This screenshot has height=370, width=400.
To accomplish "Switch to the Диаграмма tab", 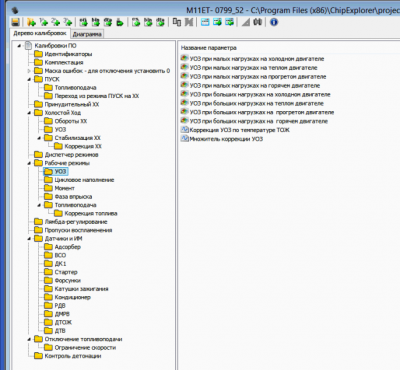I will 87,34.
